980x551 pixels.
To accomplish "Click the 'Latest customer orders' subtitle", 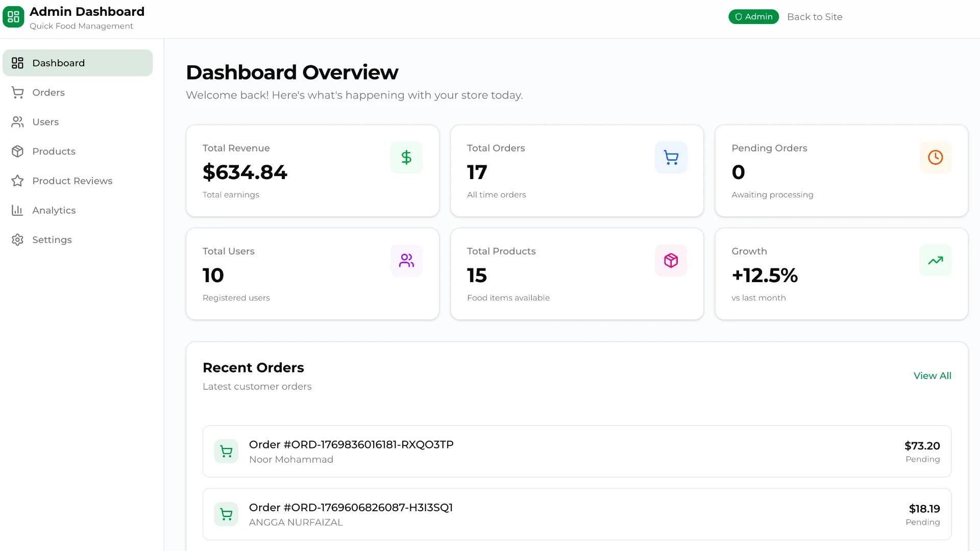I will 257,386.
